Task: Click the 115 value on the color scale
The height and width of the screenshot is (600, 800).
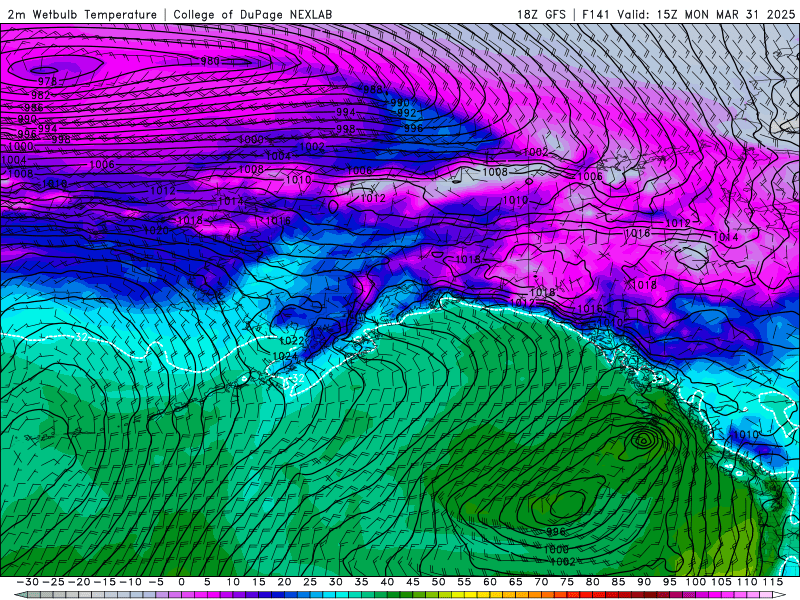Action: click(773, 582)
